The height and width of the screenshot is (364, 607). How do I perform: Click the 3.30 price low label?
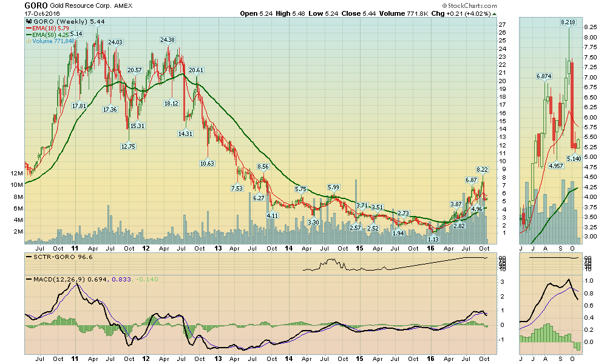coord(314,223)
